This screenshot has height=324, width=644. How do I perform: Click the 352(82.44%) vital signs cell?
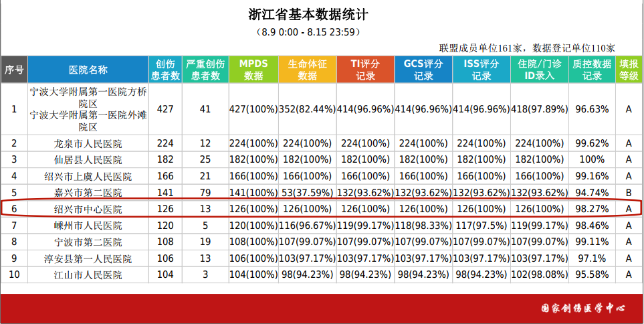coord(307,109)
